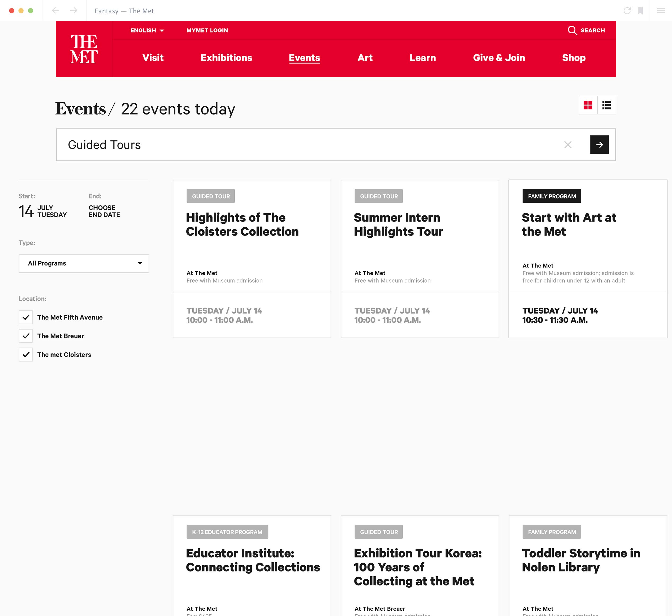The height and width of the screenshot is (616, 672).
Task: Click GUIDED TOUR tag on Cloisters card
Action: pos(211,196)
